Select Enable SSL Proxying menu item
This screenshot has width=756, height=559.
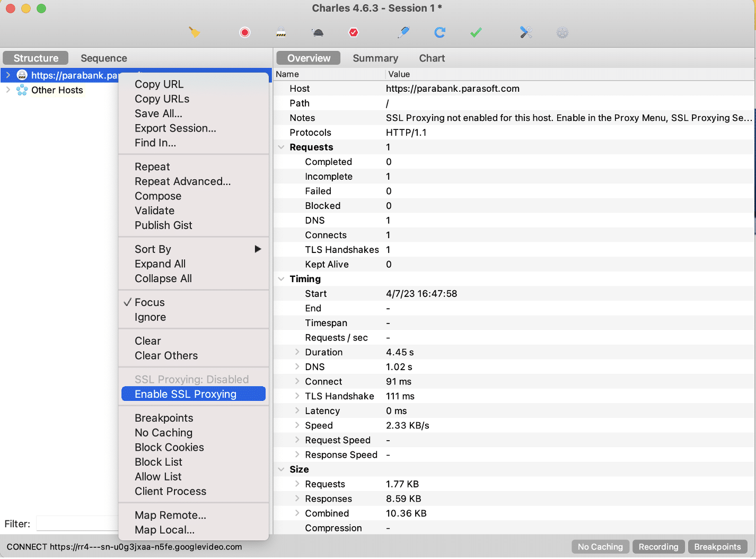pos(186,394)
